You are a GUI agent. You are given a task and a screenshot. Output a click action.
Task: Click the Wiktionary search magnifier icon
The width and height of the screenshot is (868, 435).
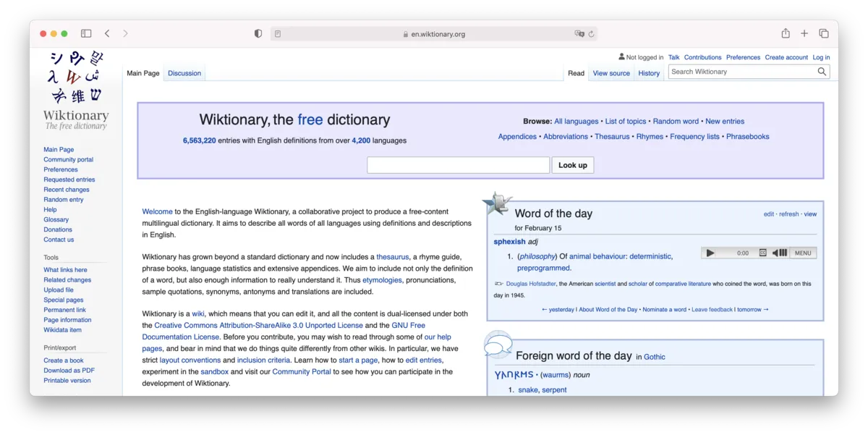(822, 72)
